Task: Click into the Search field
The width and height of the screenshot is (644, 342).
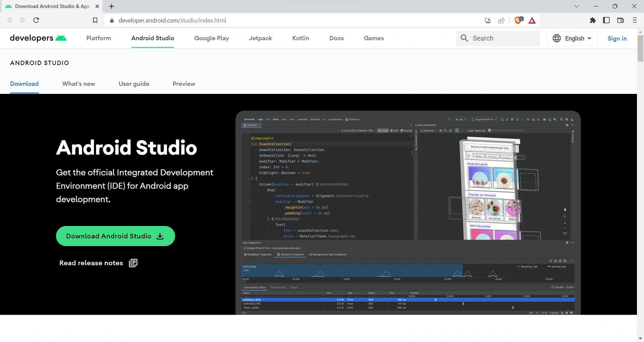Action: 503,38
